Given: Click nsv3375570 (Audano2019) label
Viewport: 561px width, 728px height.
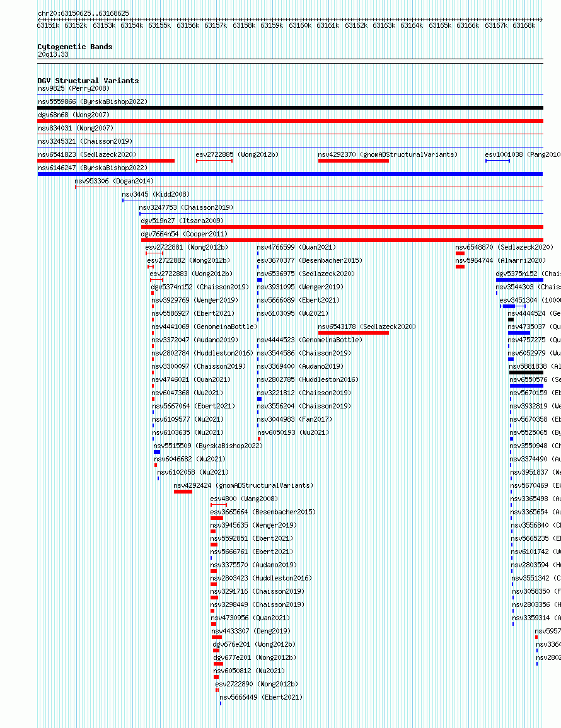Looking at the screenshot, I should (253, 565).
